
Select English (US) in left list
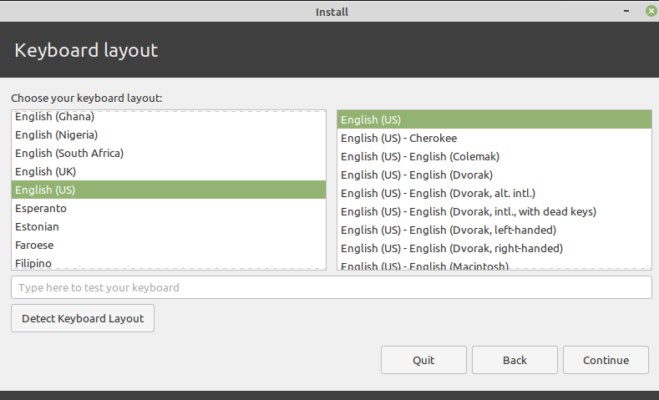(45, 190)
